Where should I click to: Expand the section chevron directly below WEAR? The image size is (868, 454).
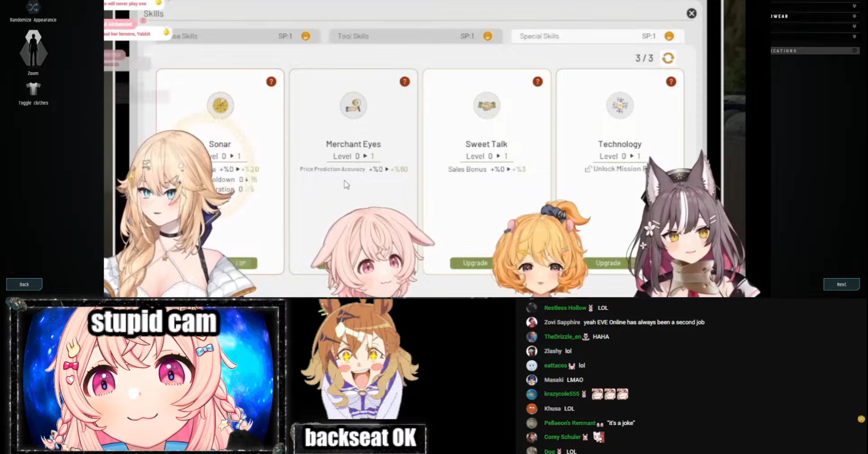click(854, 26)
